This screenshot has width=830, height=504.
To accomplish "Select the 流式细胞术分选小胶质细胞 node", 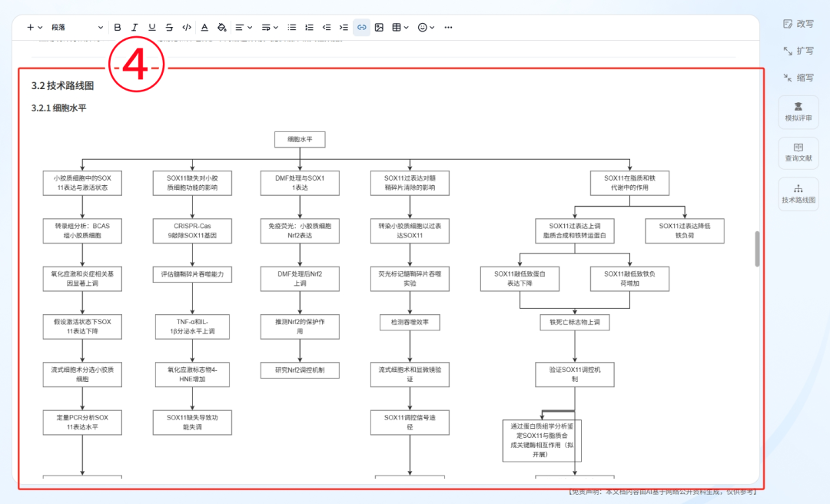I will 82,375.
